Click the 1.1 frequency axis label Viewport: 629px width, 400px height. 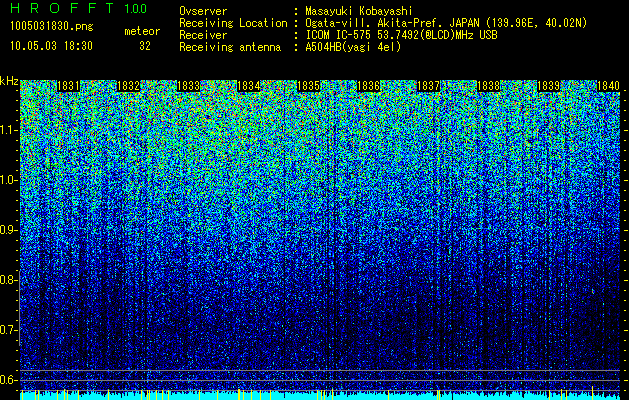pyautogui.click(x=9, y=130)
